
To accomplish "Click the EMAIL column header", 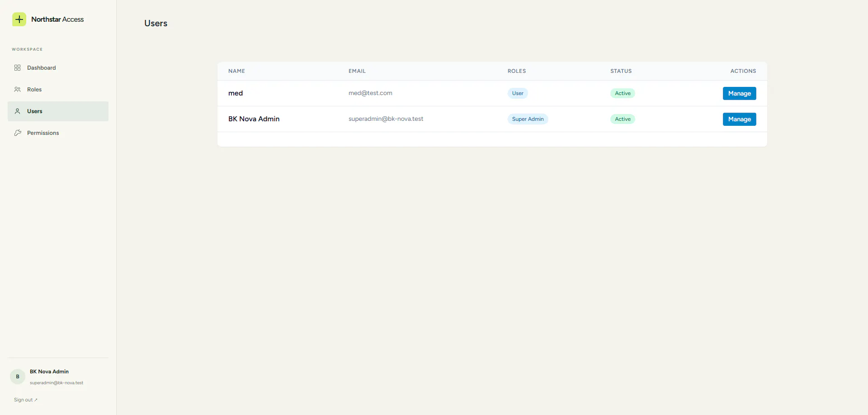I will 357,71.
